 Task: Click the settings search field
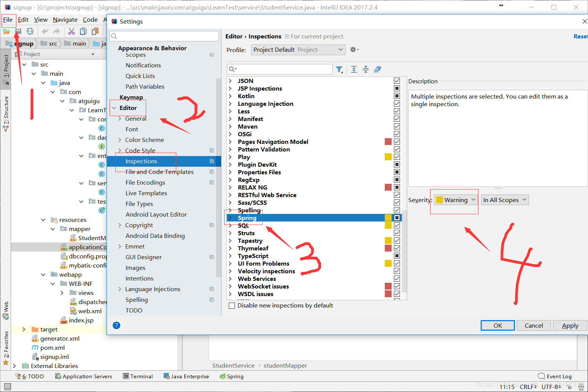click(x=164, y=36)
